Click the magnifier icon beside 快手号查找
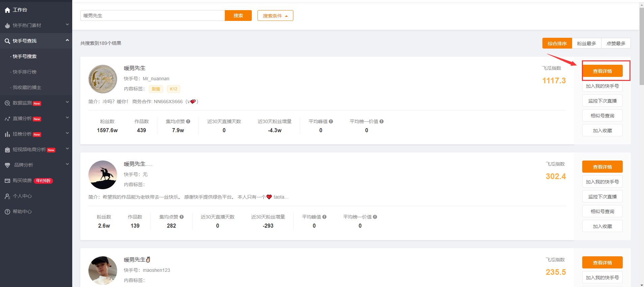 point(7,41)
